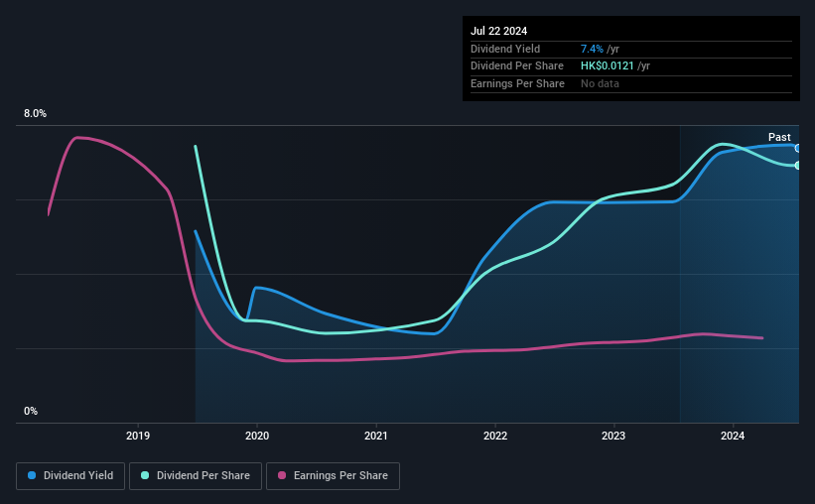Click the 2022 x-axis label
This screenshot has width=815, height=504.
494,436
